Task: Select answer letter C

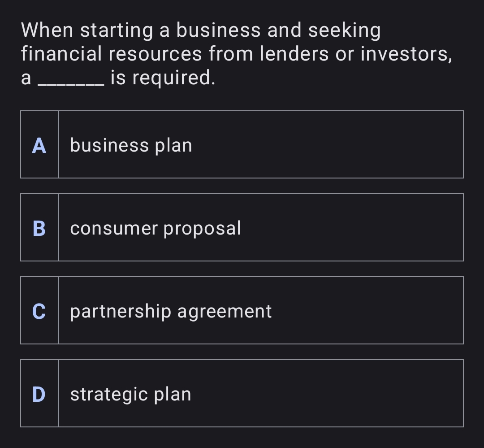Action: click(x=39, y=311)
